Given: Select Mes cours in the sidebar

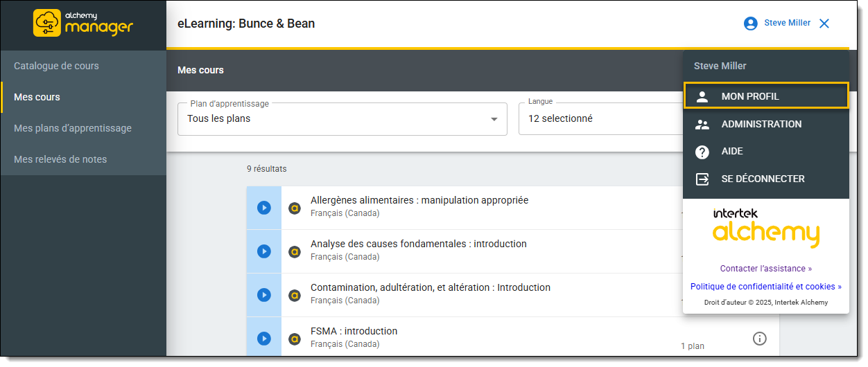Looking at the screenshot, I should point(37,98).
